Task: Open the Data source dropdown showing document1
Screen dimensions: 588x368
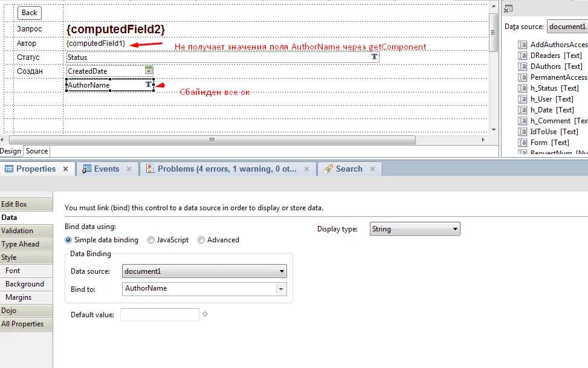Action: pyautogui.click(x=281, y=271)
